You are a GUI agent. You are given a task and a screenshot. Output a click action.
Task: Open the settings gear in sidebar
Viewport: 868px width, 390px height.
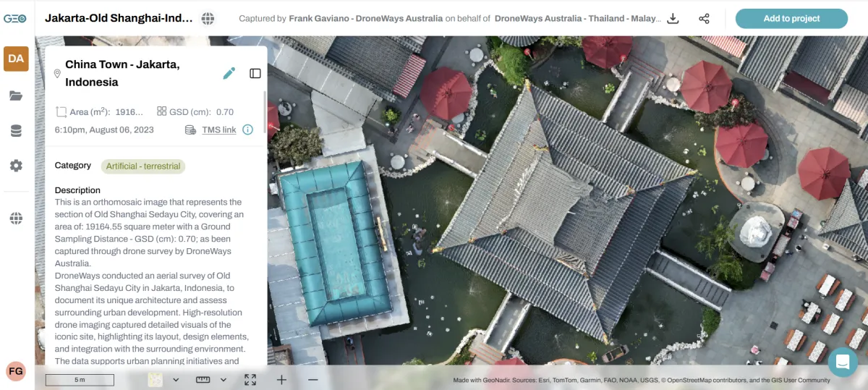tap(16, 166)
